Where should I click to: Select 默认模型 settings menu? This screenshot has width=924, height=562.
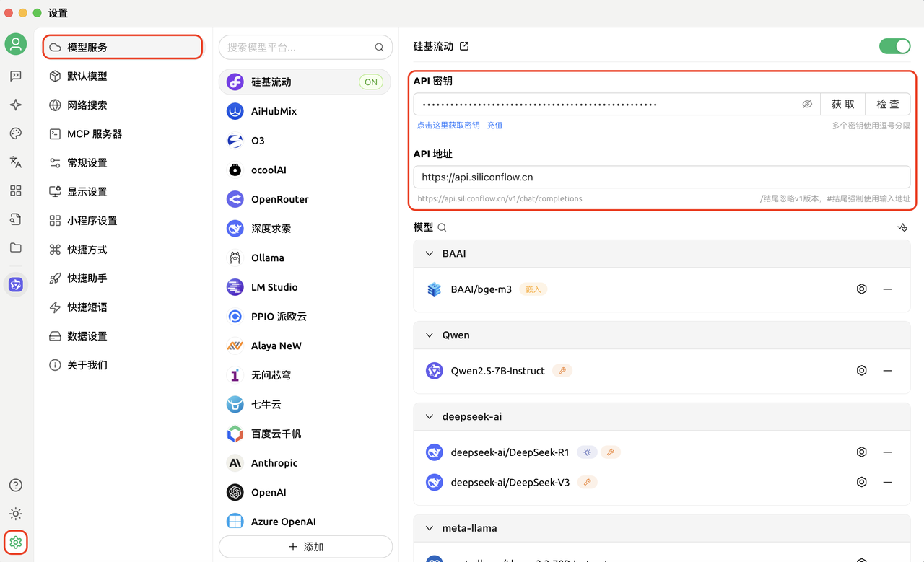point(122,76)
